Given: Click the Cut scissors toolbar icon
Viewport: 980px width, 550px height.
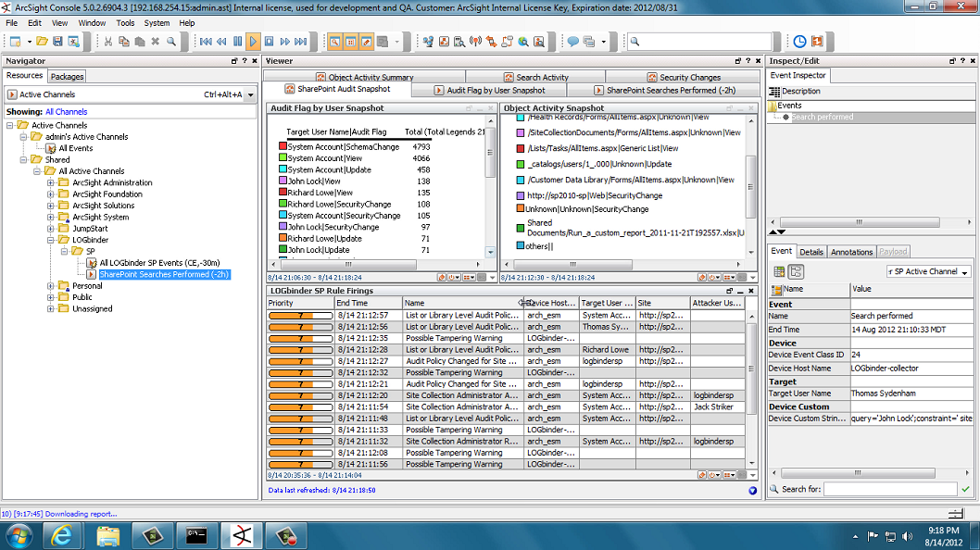Looking at the screenshot, I should point(108,42).
